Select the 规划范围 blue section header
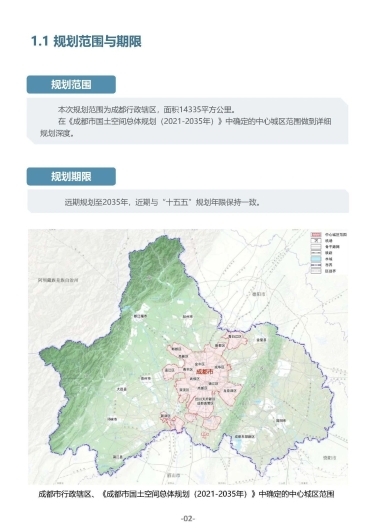Viewport: 375px width, 530px height. [x=71, y=85]
